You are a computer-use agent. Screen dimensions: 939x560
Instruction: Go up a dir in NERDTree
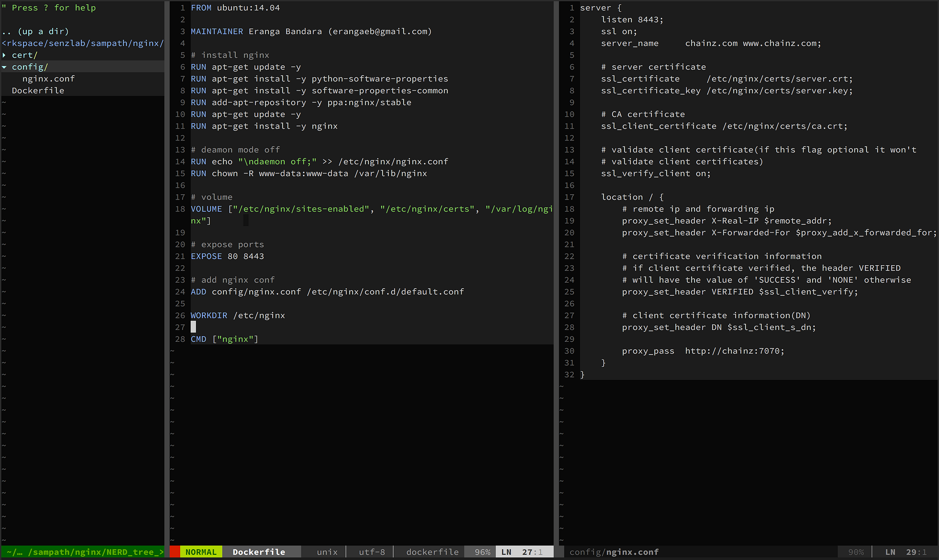click(36, 31)
